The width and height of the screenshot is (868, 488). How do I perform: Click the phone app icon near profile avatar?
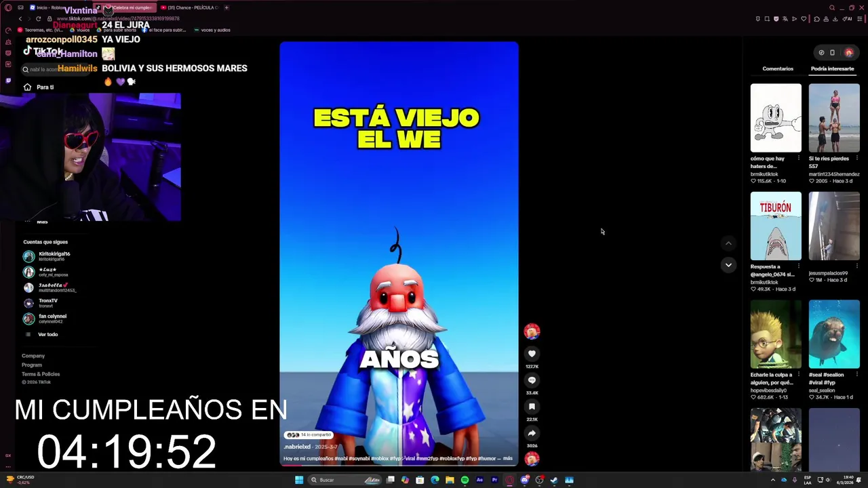832,52
